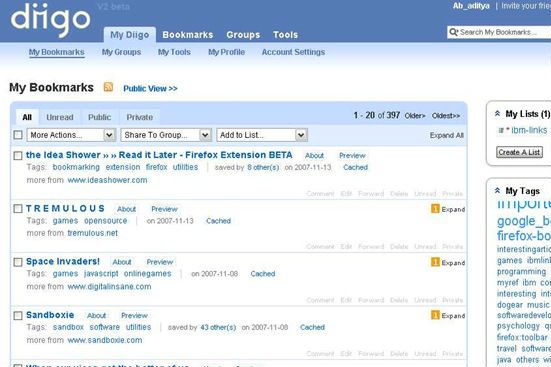Visit tremulous.net link
This screenshot has height=367, width=551.
tap(93, 233)
